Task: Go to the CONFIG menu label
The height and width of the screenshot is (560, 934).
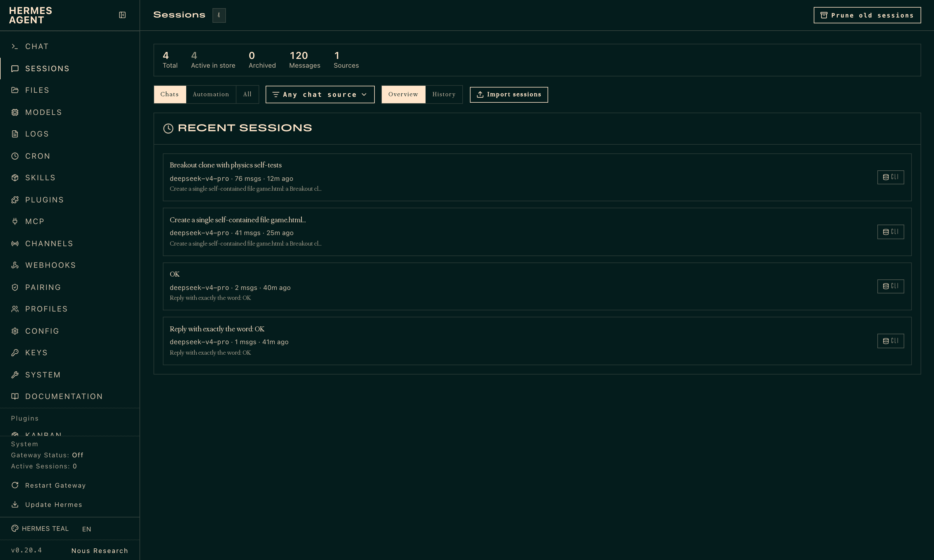Action: click(x=42, y=331)
